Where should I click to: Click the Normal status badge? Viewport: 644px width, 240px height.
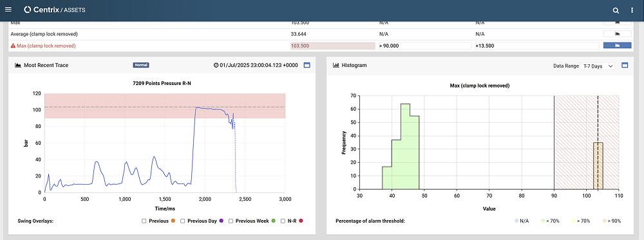141,65
